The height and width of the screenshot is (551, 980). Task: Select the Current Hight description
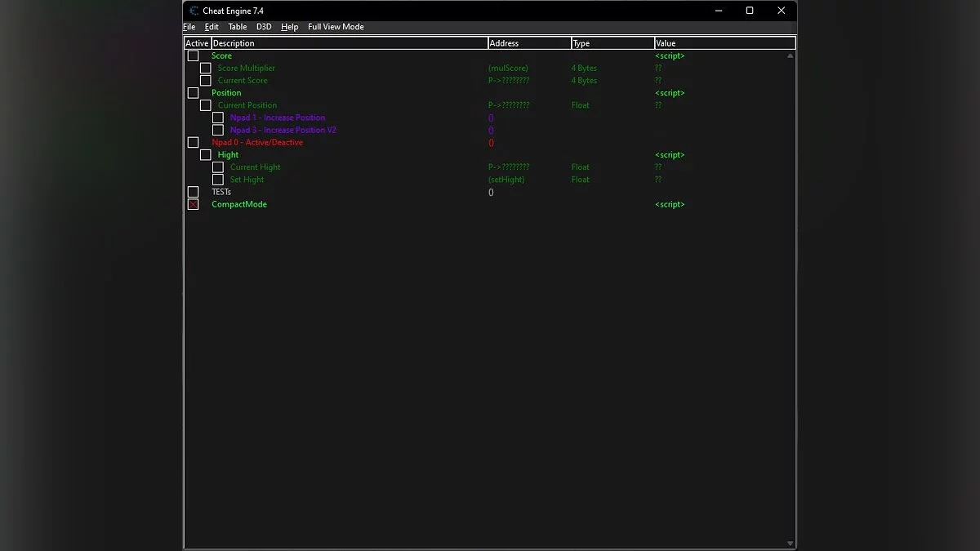255,167
